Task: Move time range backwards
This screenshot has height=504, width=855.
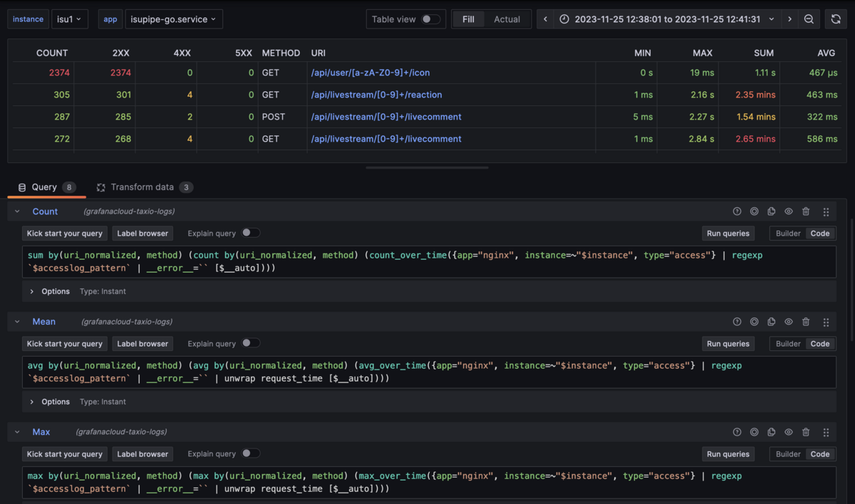Action: pyautogui.click(x=546, y=19)
